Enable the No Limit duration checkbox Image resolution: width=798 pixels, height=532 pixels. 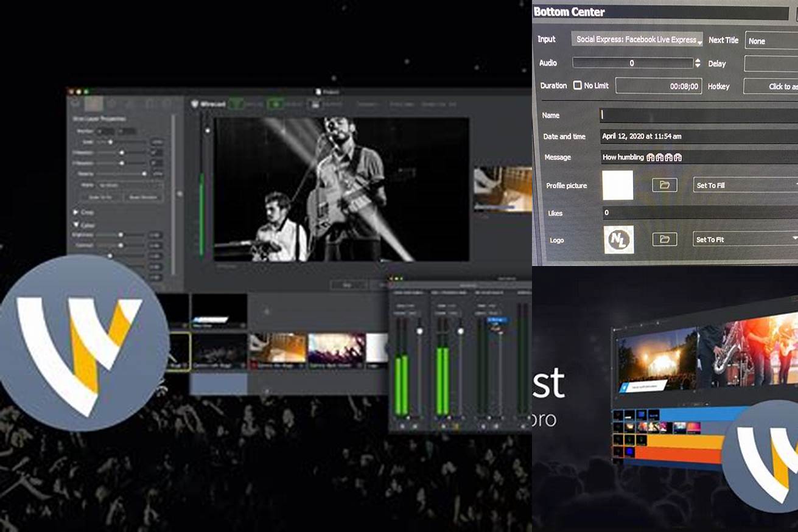click(x=577, y=86)
